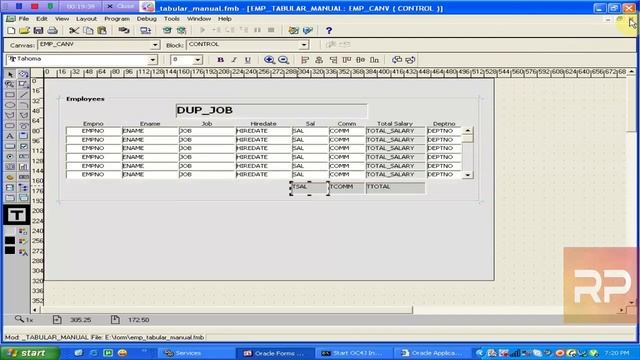Click the Align Left icon
640x360 pixels.
(305, 60)
